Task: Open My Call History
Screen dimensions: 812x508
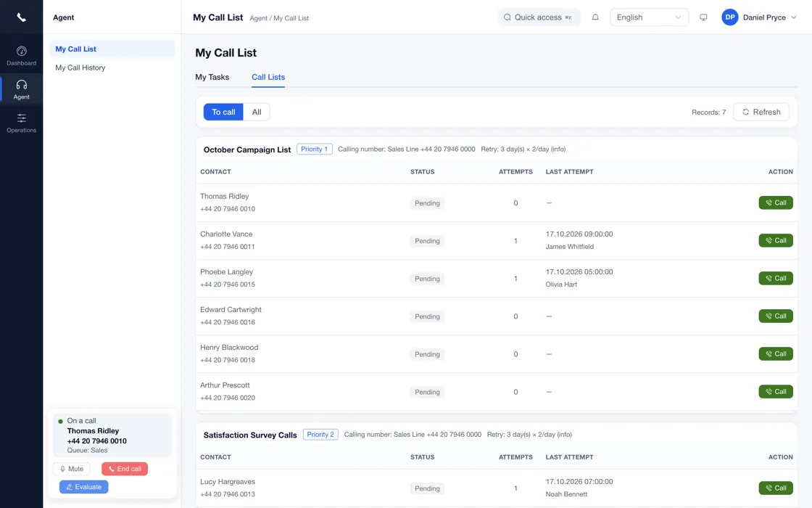Action: pyautogui.click(x=80, y=67)
